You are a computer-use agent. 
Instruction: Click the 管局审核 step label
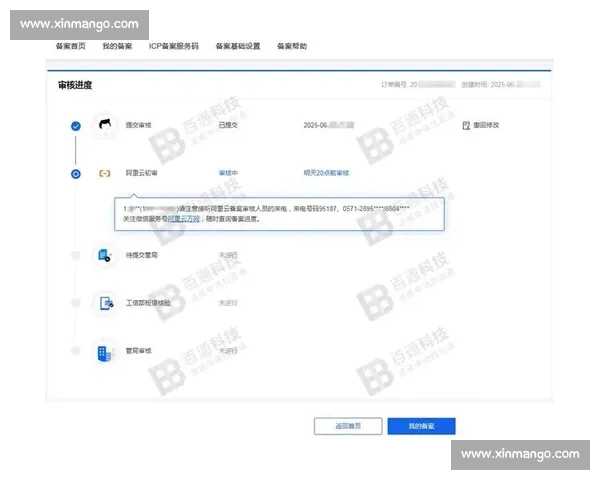139,351
